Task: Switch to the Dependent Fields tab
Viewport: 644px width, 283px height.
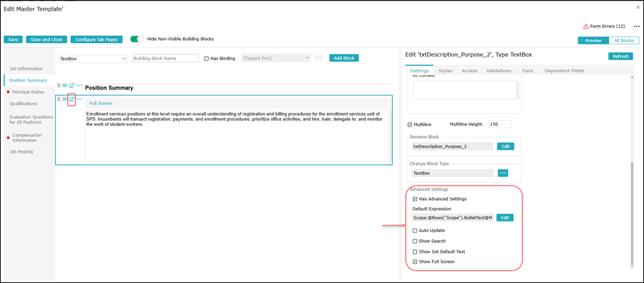Action: point(565,71)
